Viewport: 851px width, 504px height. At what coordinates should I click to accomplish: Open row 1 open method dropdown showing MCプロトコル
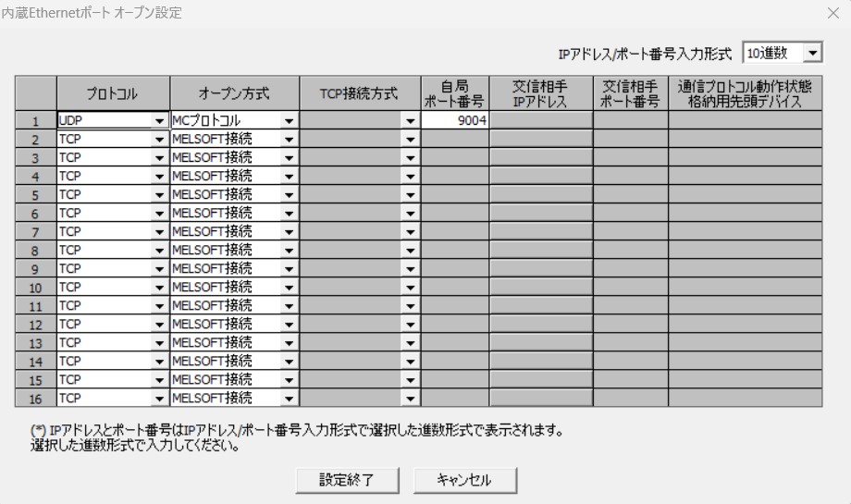(234, 120)
